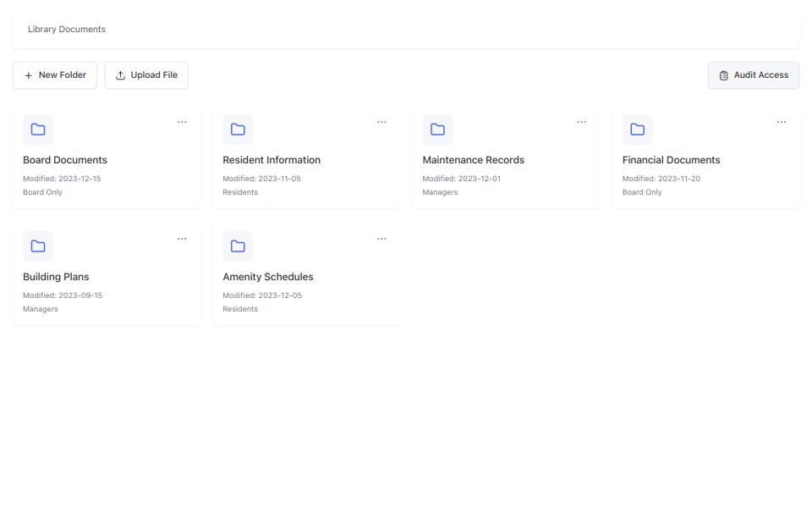The width and height of the screenshot is (812, 508).
Task: Create a folder with New Folder button
Action: 55,75
